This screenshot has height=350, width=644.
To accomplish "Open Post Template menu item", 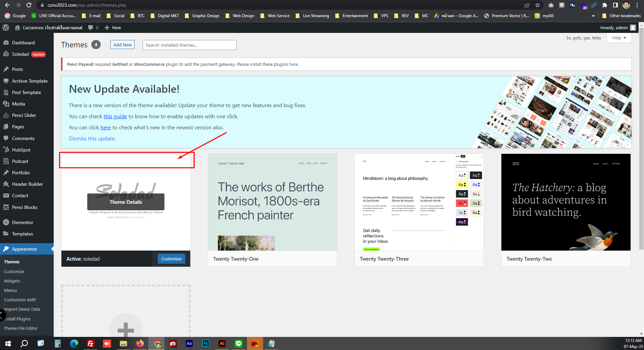I will [x=27, y=92].
